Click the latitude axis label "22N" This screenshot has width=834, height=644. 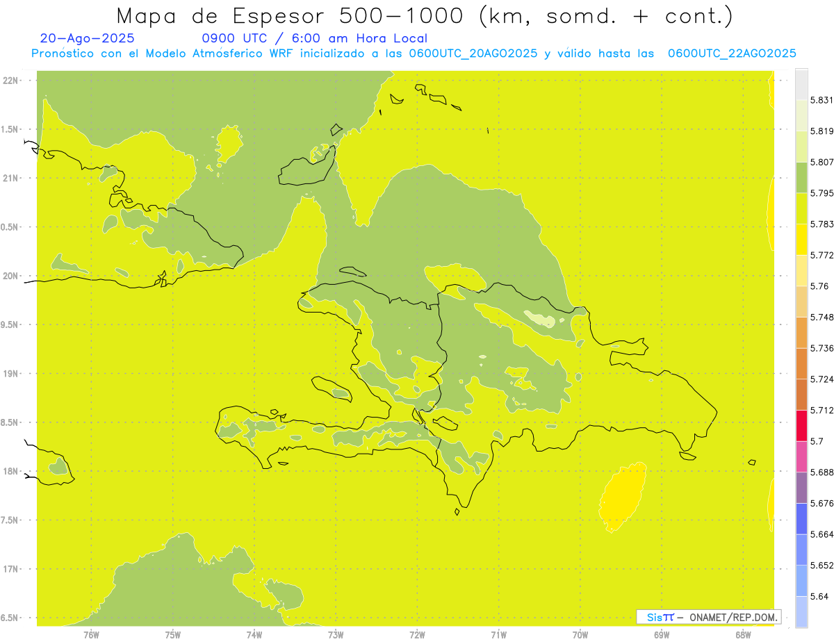tap(9, 81)
